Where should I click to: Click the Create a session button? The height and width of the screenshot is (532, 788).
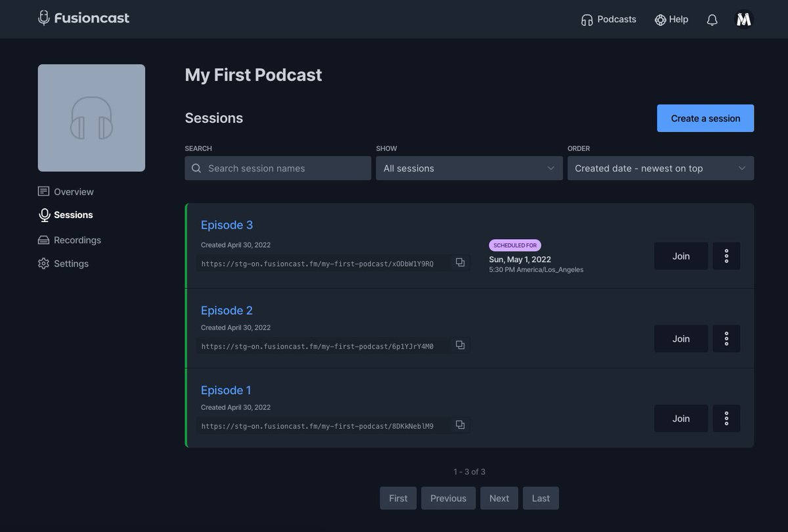click(705, 118)
